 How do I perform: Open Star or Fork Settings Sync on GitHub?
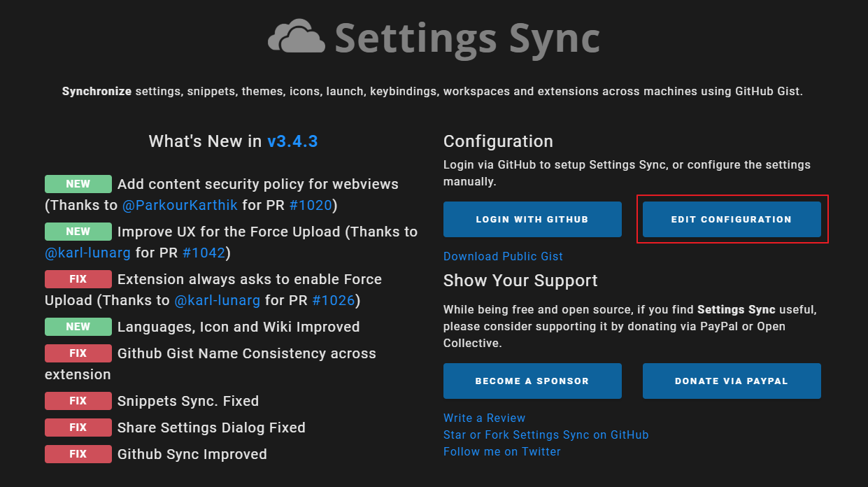tap(546, 435)
